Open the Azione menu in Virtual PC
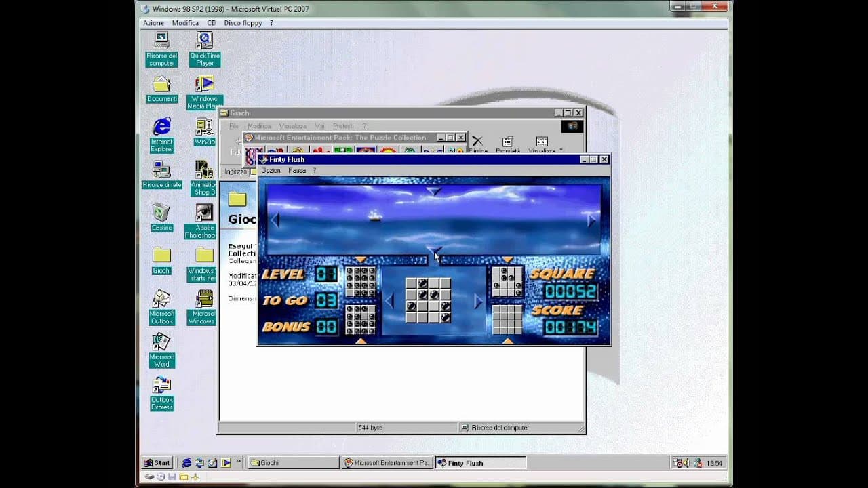868x488 pixels. point(153,22)
